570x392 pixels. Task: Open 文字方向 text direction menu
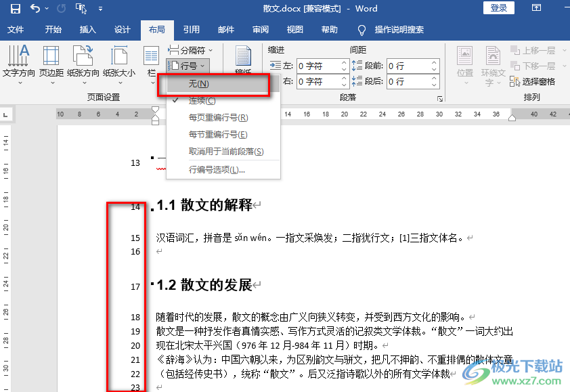tap(19, 66)
